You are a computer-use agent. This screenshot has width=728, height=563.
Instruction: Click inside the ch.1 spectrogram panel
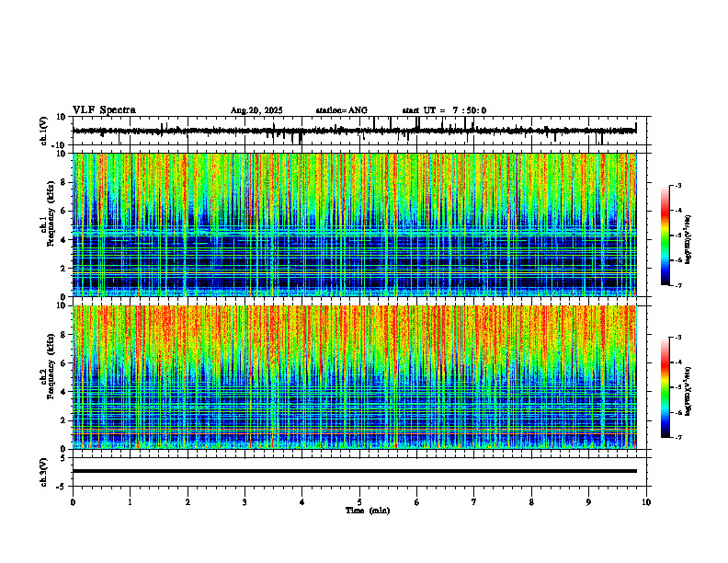(354, 224)
